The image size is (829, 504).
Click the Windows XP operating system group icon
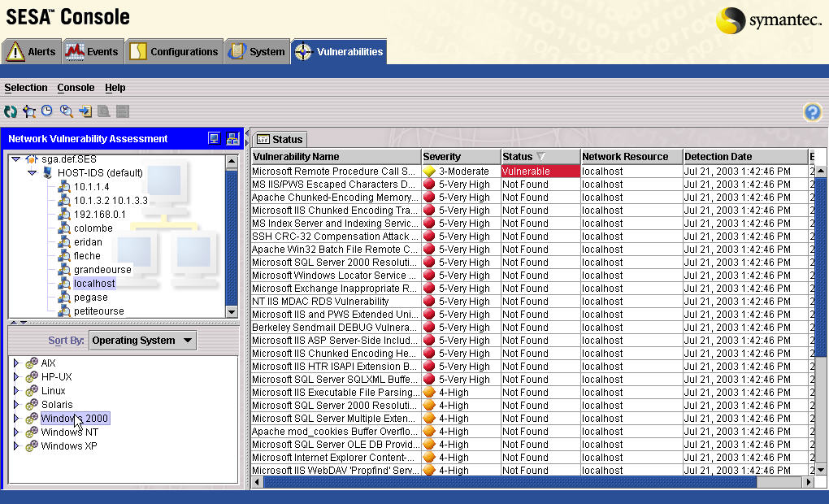32,445
